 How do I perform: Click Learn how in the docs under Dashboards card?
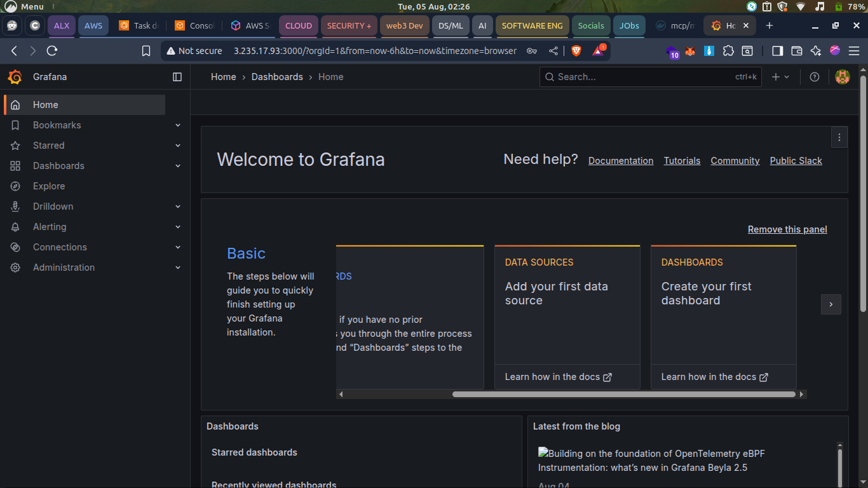pos(714,377)
